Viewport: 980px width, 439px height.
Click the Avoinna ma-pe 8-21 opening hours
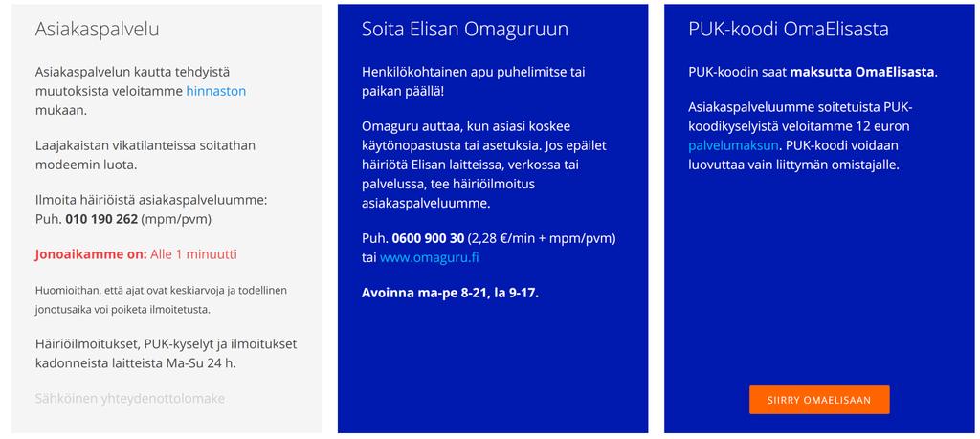pyautogui.click(x=450, y=293)
